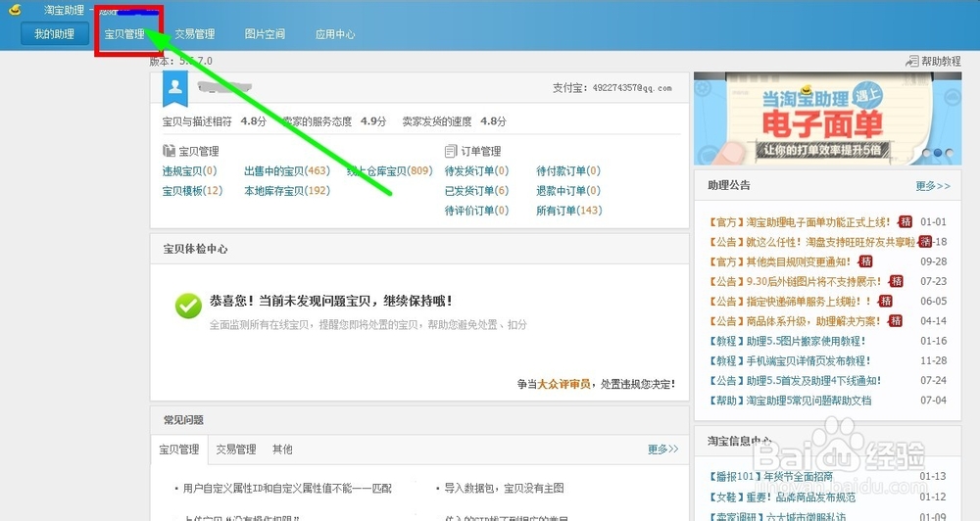Click the 大众评审员 link
The image size is (980, 521).
pos(563,384)
